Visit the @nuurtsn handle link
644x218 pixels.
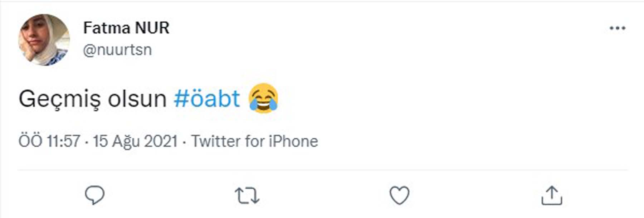(117, 49)
